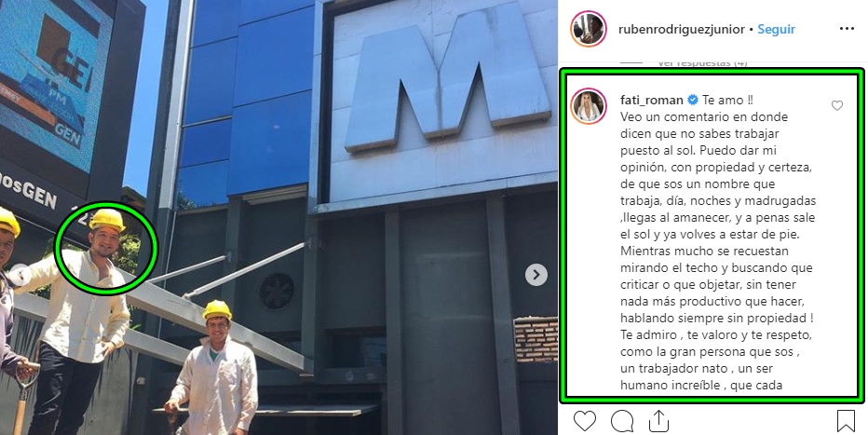Go to the previous photo with the left arrow
The width and height of the screenshot is (868, 435).
tap(20, 275)
